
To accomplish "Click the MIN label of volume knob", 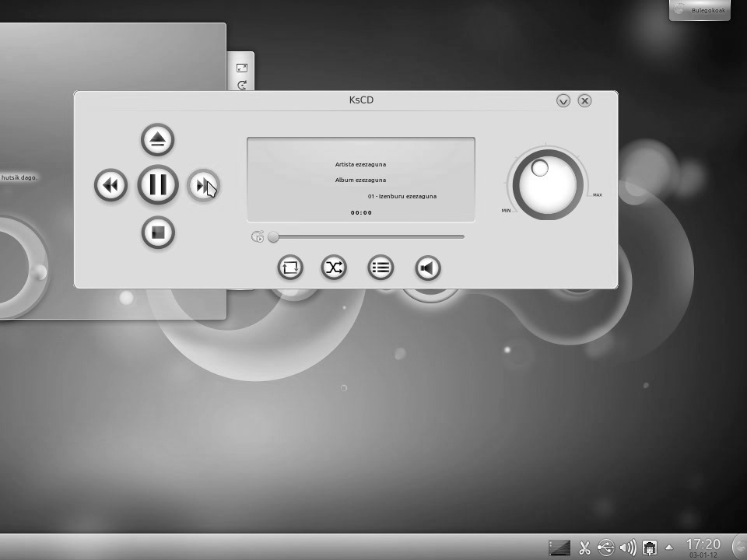I will [506, 211].
